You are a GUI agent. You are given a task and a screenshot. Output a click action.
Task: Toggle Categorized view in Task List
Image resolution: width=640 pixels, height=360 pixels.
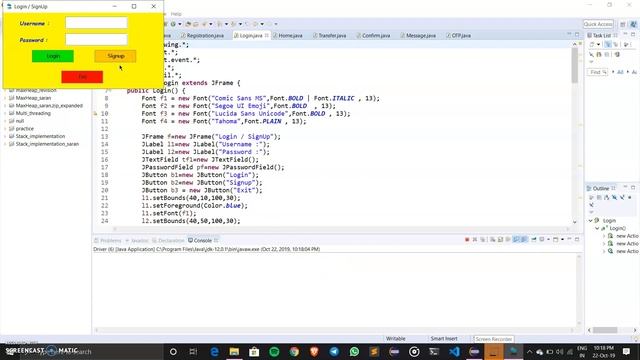pos(608,44)
